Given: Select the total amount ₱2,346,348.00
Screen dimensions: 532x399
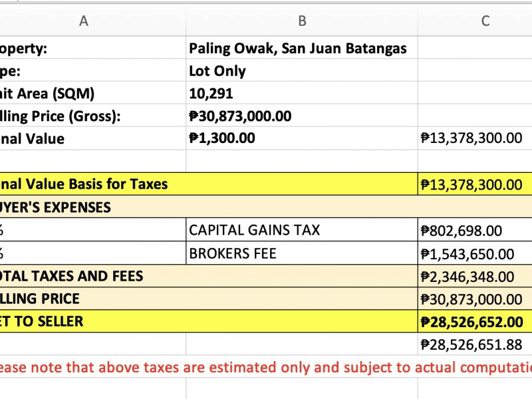Looking at the screenshot, I should coord(467,277).
